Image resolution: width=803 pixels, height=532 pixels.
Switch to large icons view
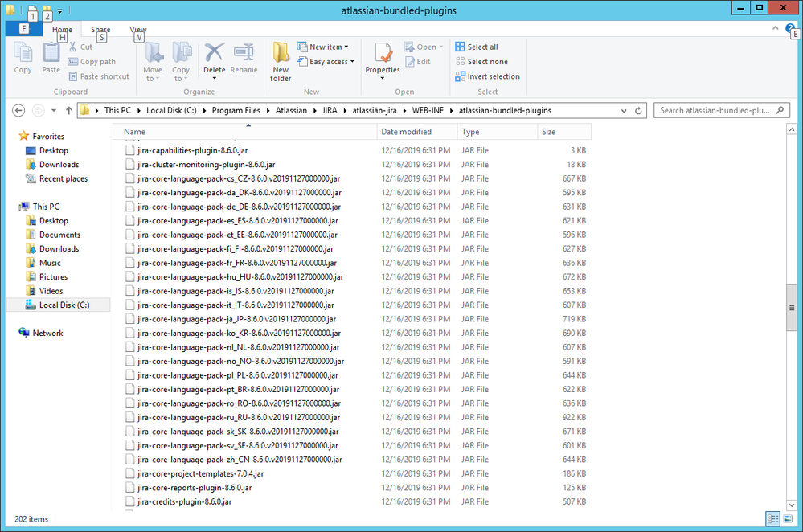(x=788, y=518)
